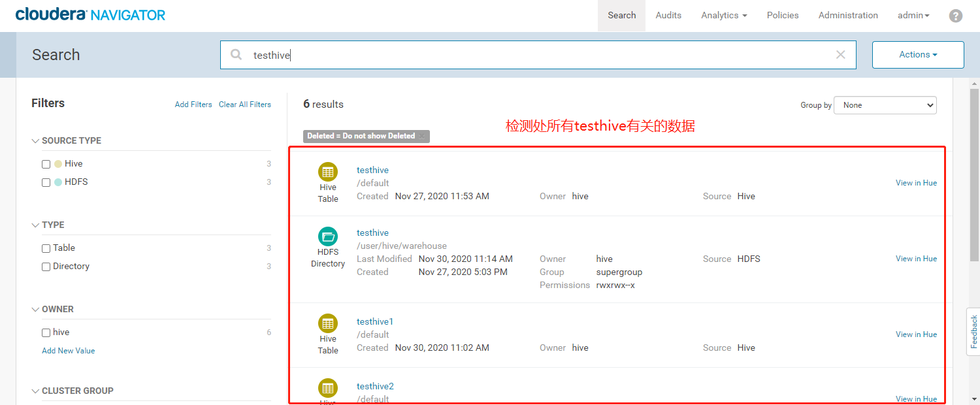View HDFS testhive directory in Hue

(916, 259)
